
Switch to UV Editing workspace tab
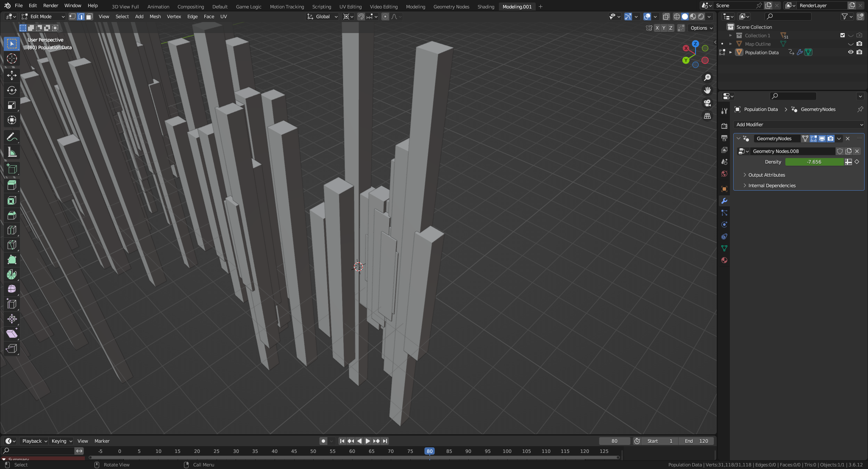[350, 6]
